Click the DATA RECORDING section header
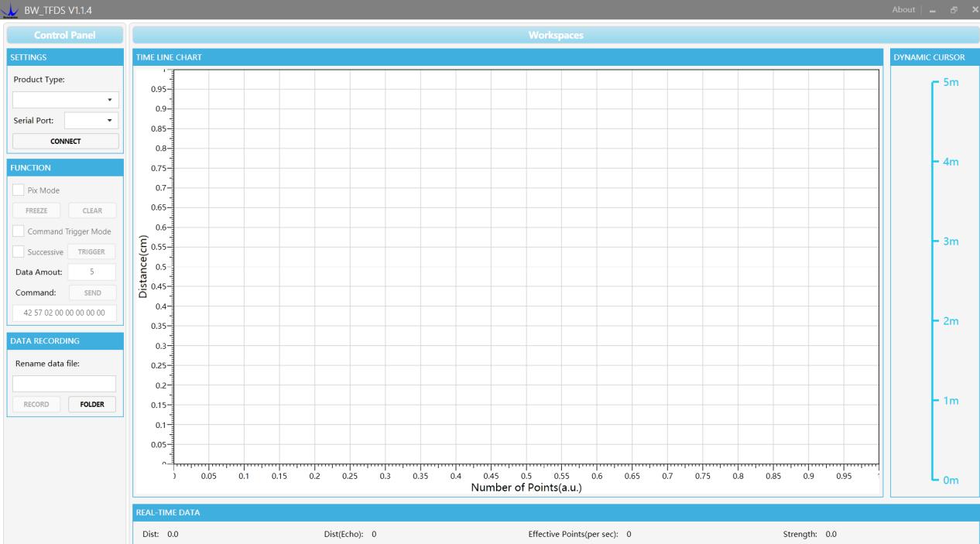The height and width of the screenshot is (544, 980). tap(65, 340)
